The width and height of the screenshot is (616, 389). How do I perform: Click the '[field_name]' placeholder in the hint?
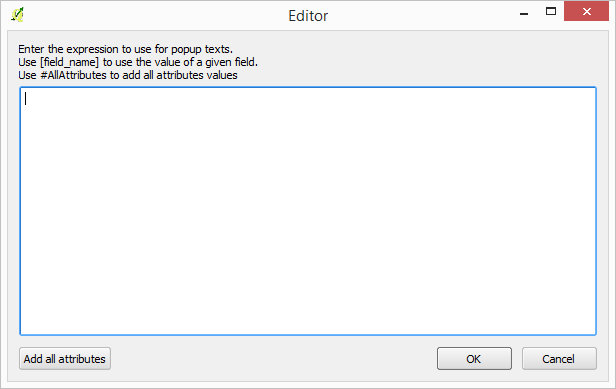point(70,62)
